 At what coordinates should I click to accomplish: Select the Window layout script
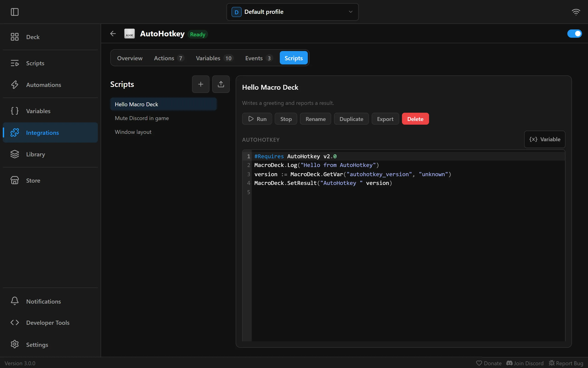click(163, 132)
